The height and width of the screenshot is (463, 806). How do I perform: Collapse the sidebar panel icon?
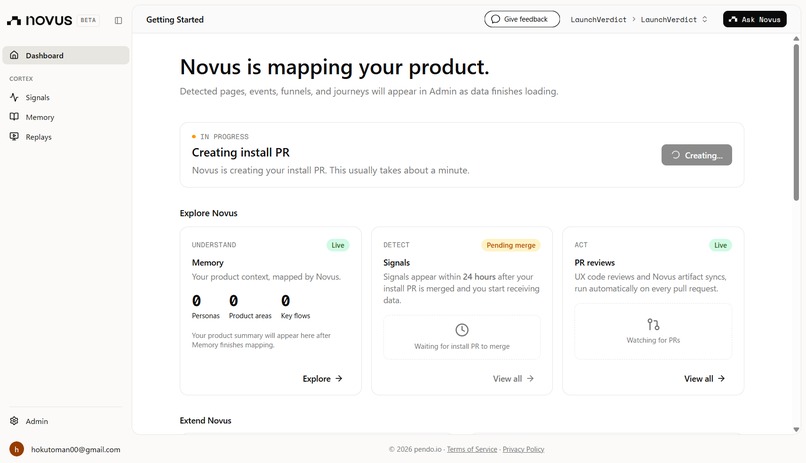click(x=118, y=21)
